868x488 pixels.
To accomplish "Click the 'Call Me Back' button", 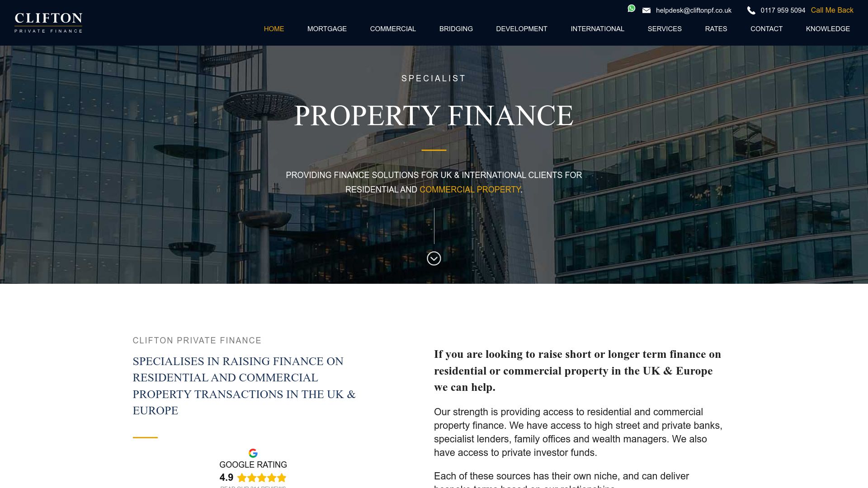I will (832, 9).
